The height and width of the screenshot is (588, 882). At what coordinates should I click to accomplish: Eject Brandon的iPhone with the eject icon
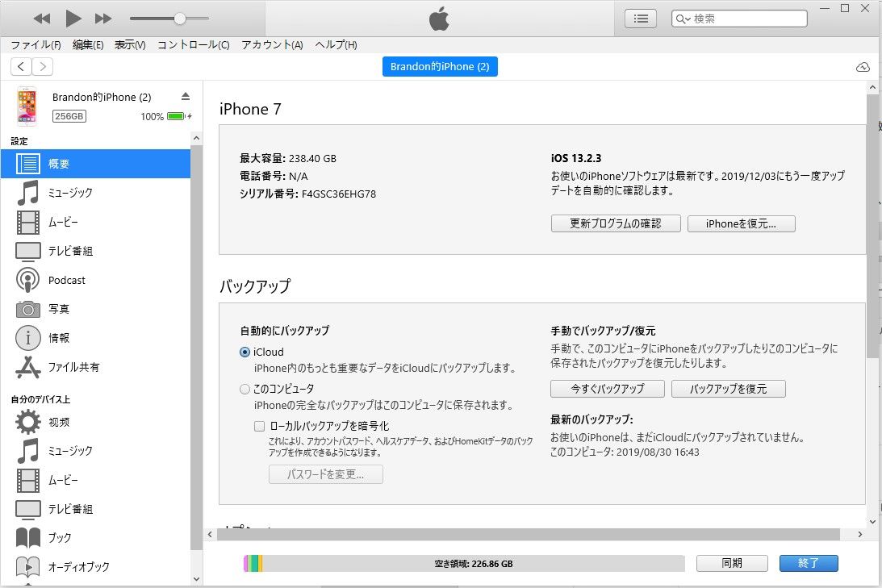pyautogui.click(x=186, y=96)
